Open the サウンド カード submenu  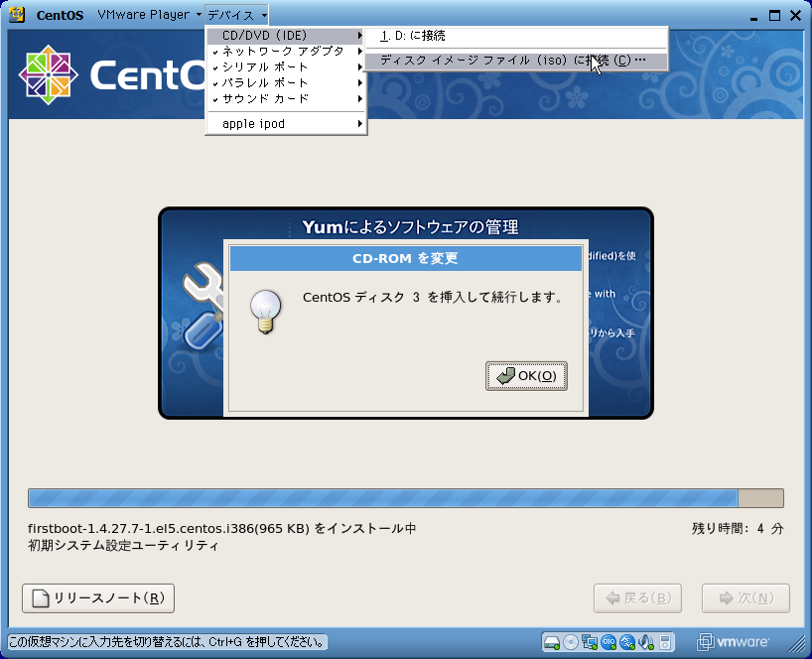[x=286, y=98]
